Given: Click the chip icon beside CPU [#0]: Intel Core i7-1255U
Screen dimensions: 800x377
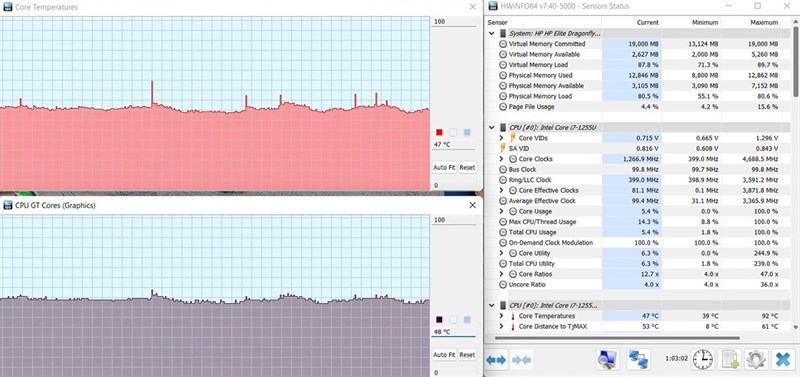Looking at the screenshot, I should coord(503,127).
